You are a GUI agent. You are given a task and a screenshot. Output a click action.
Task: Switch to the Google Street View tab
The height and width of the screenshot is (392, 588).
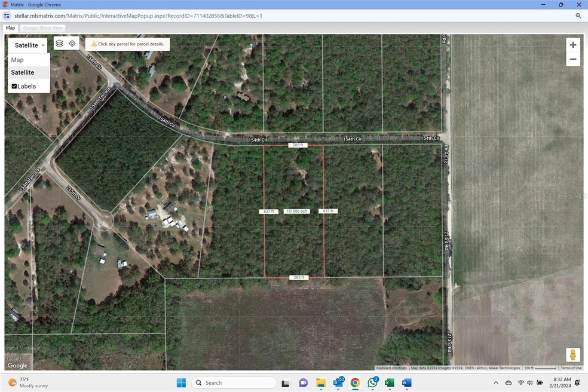point(42,27)
